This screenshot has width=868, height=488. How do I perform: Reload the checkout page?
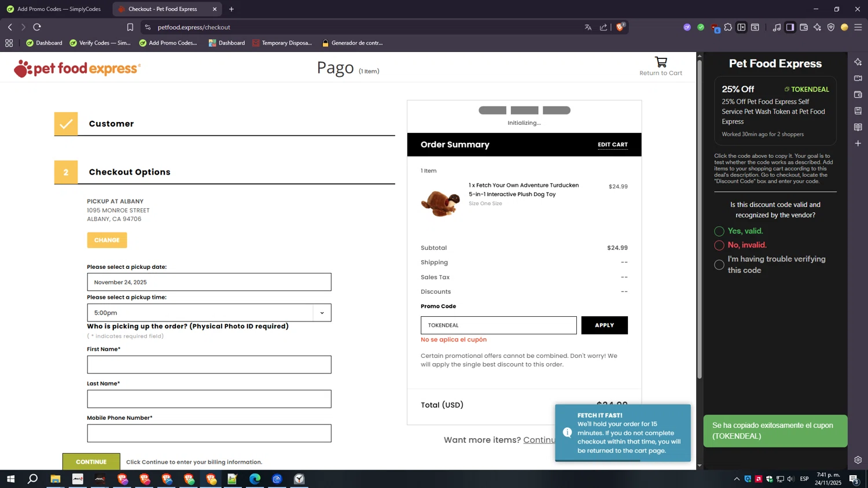[37, 27]
